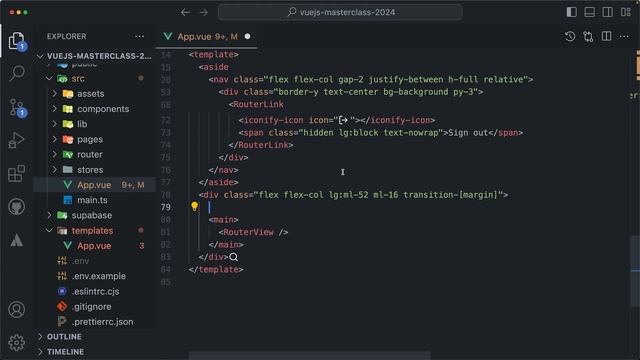640x360 pixels.
Task: Click the vertical scrollbar thumb in editor
Action: (x=635, y=271)
